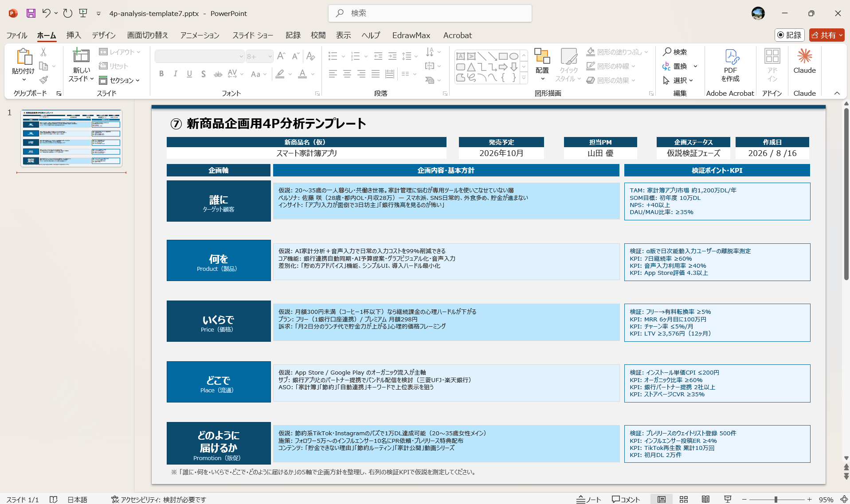Open the Arrange (配置) tool
850x504 pixels.
pyautogui.click(x=542, y=64)
